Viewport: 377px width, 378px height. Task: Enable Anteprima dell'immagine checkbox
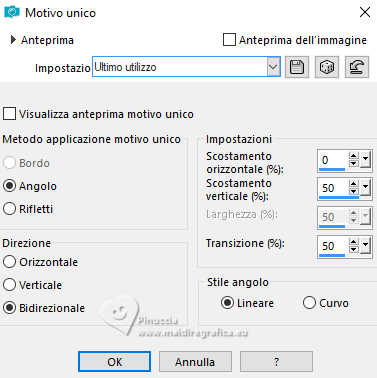tap(229, 40)
